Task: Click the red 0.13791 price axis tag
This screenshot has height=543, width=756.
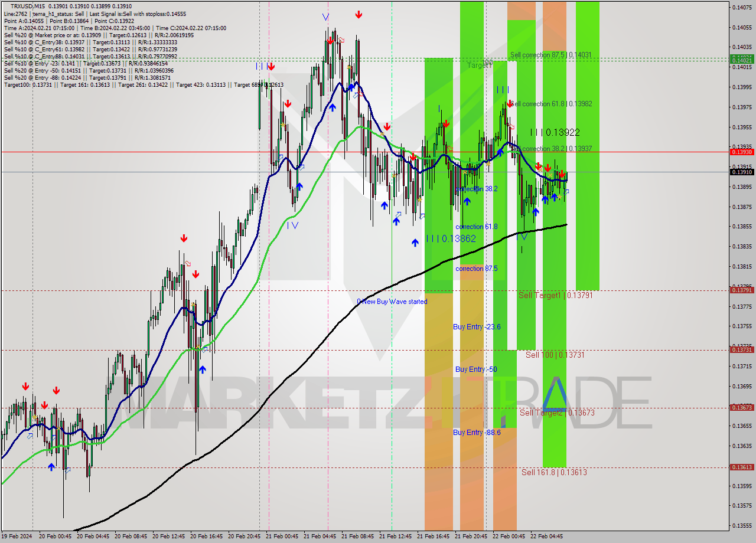Action: (742, 290)
